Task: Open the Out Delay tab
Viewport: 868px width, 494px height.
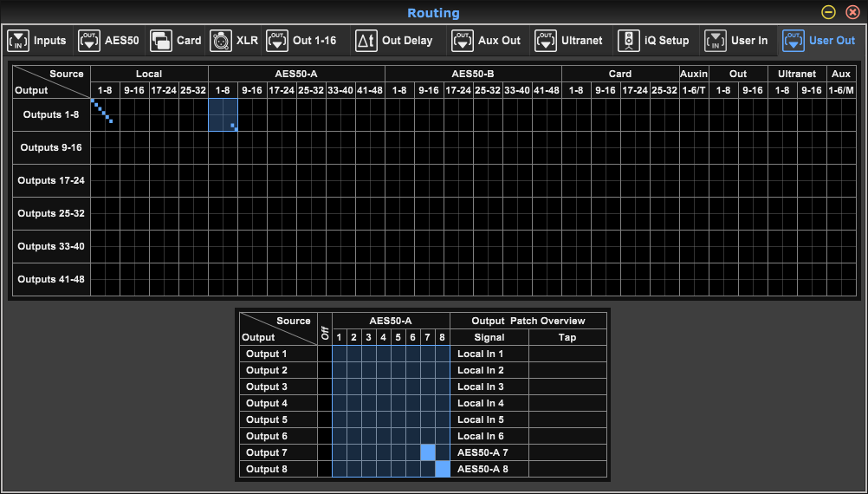Action: point(393,41)
